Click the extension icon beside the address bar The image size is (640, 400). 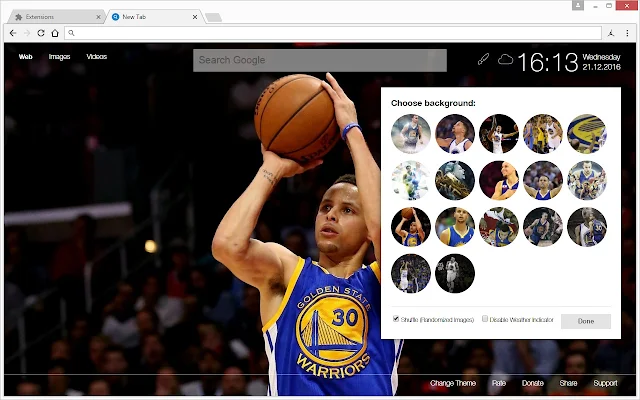tap(611, 33)
